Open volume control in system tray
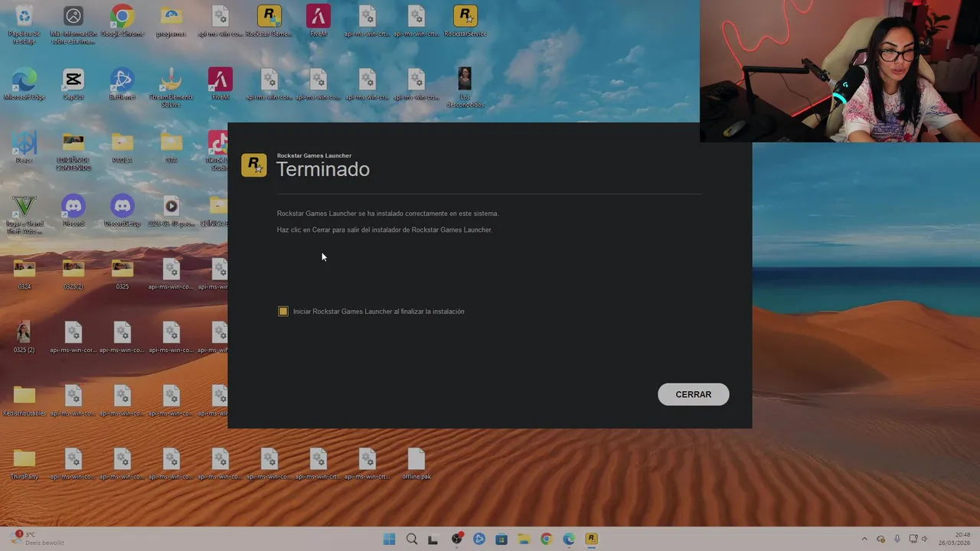The image size is (980, 551). click(x=925, y=539)
